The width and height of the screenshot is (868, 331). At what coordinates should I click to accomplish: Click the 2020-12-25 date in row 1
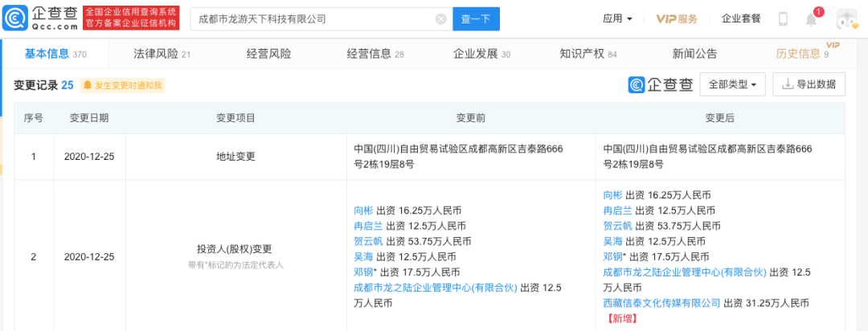tap(89, 157)
